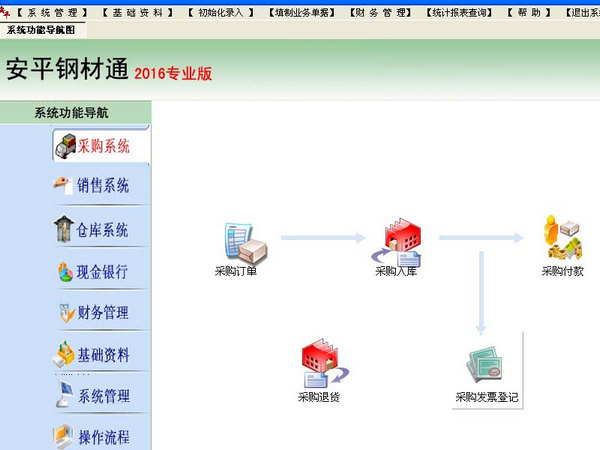This screenshot has width=600, height=450.
Task: Select the 系统功能导航图 tab
Action: click(x=41, y=30)
